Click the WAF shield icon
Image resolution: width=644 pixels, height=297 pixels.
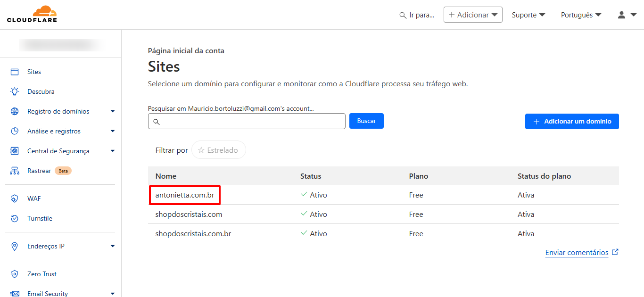[x=15, y=198]
